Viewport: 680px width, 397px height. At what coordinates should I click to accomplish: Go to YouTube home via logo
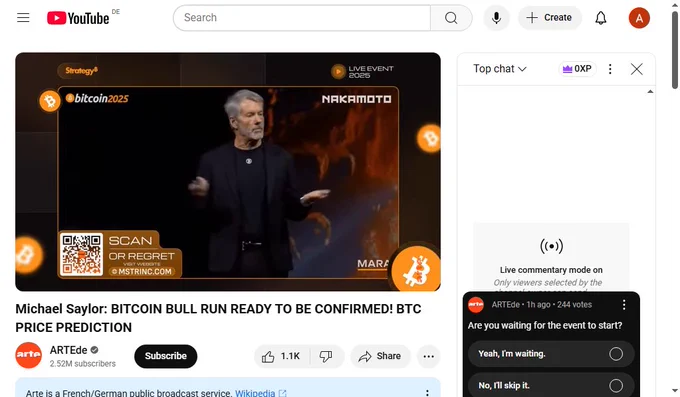(78, 18)
